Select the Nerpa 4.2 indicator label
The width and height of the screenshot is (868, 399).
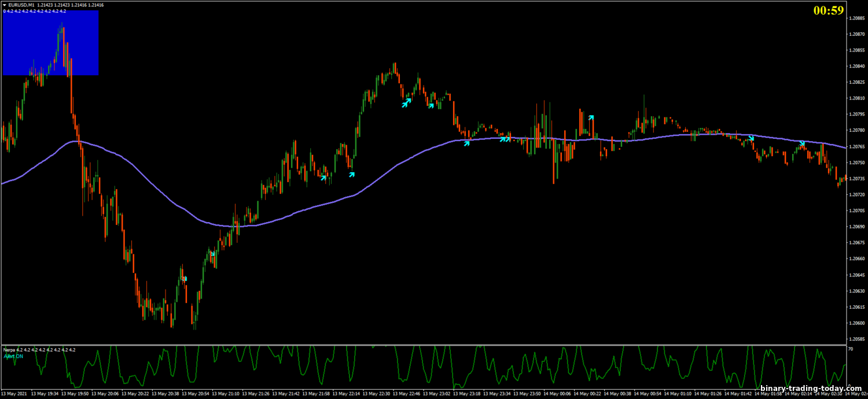39,350
